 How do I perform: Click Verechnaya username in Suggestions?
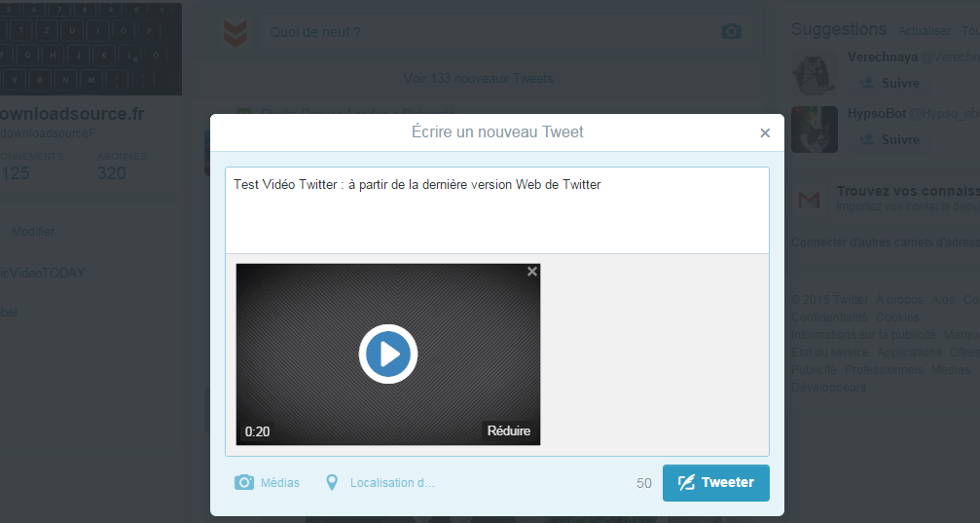click(x=883, y=56)
